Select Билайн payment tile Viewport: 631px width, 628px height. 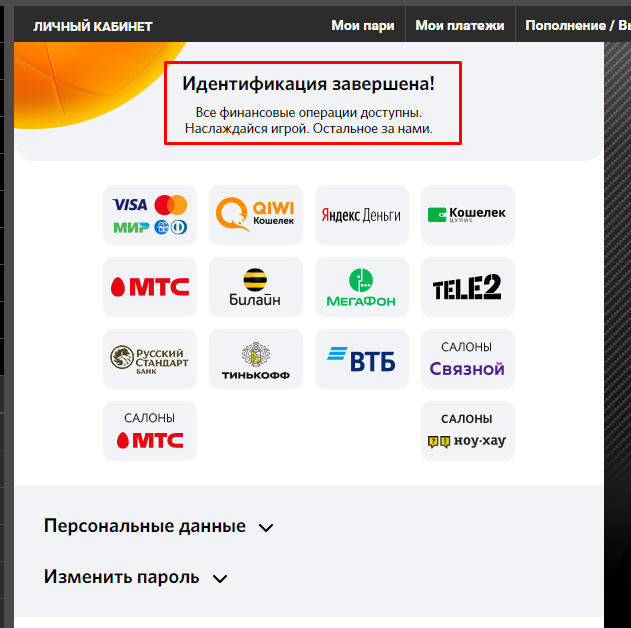click(256, 287)
